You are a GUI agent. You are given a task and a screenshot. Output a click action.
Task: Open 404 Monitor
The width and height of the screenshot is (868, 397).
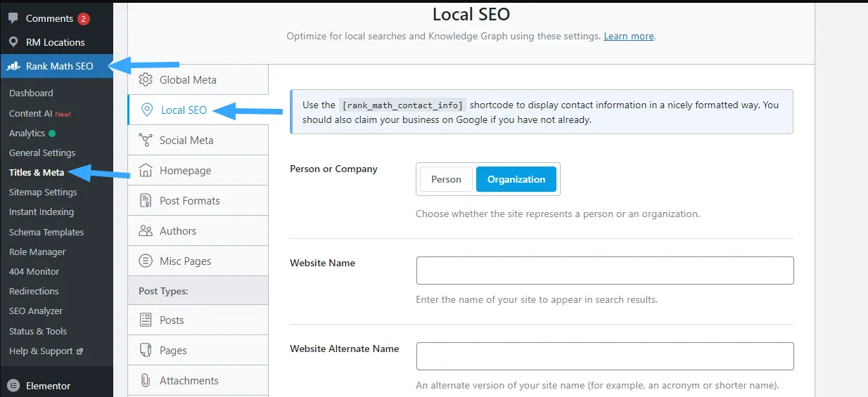coord(34,271)
